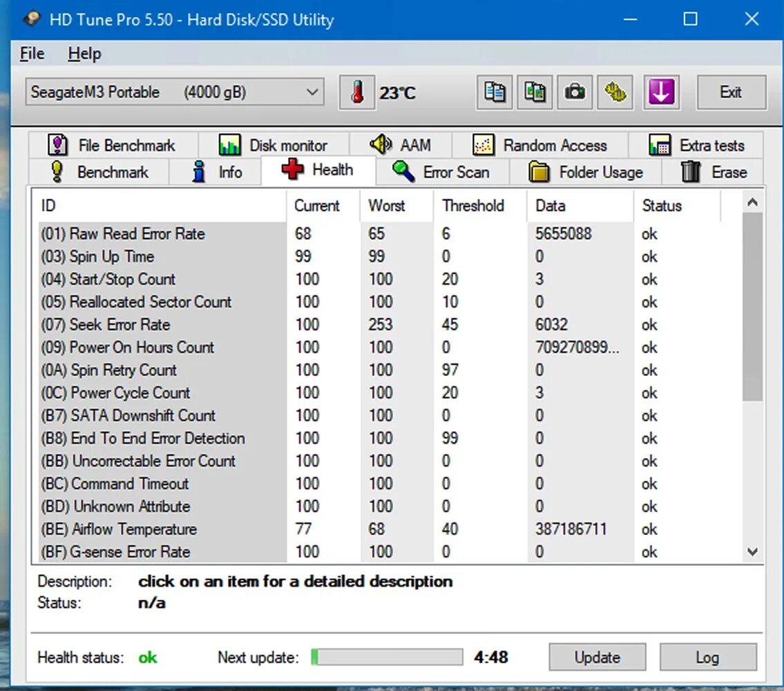The height and width of the screenshot is (691, 784).
Task: Click the HD Tune Pro title bar icon
Action: [32, 19]
